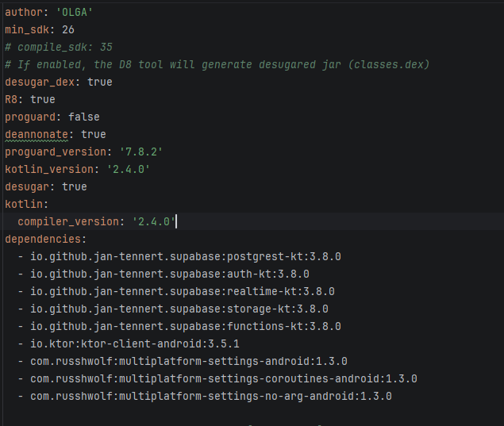Click the desugar: true line
This screenshot has width=504, height=426.
46,187
